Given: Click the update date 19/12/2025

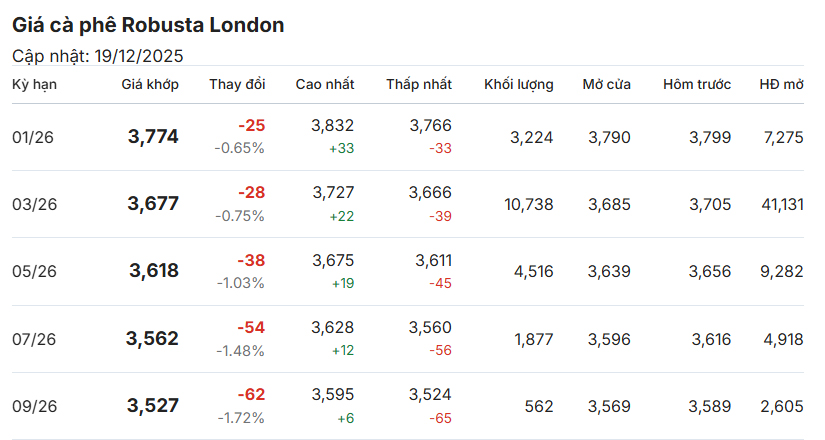Looking at the screenshot, I should tap(139, 56).
